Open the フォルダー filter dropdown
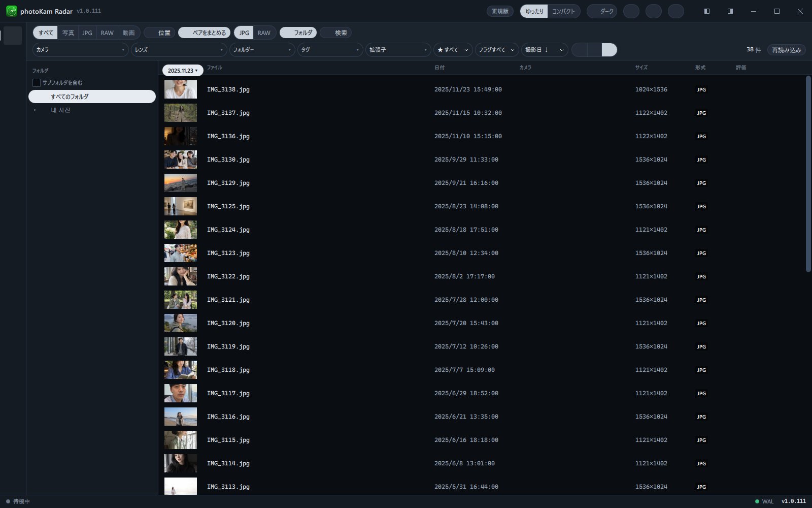The height and width of the screenshot is (508, 812). (x=262, y=50)
